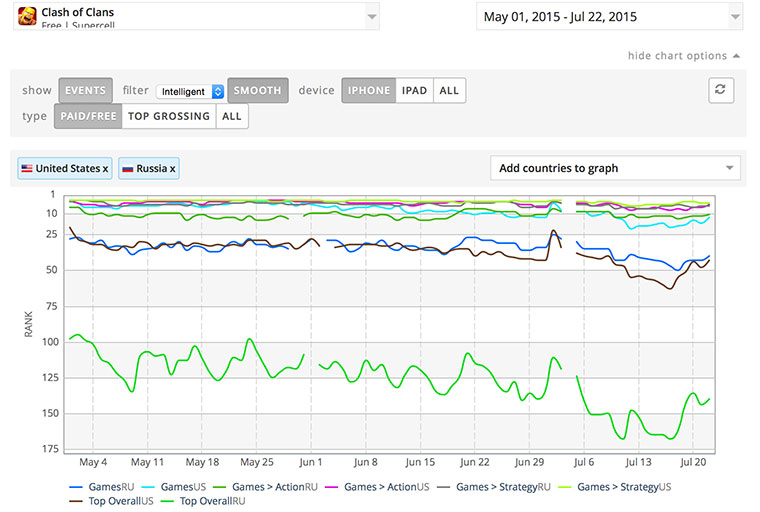Viewport: 760px width, 512px height.
Task: Open the Intelligent filter dropdown
Action: [190, 91]
